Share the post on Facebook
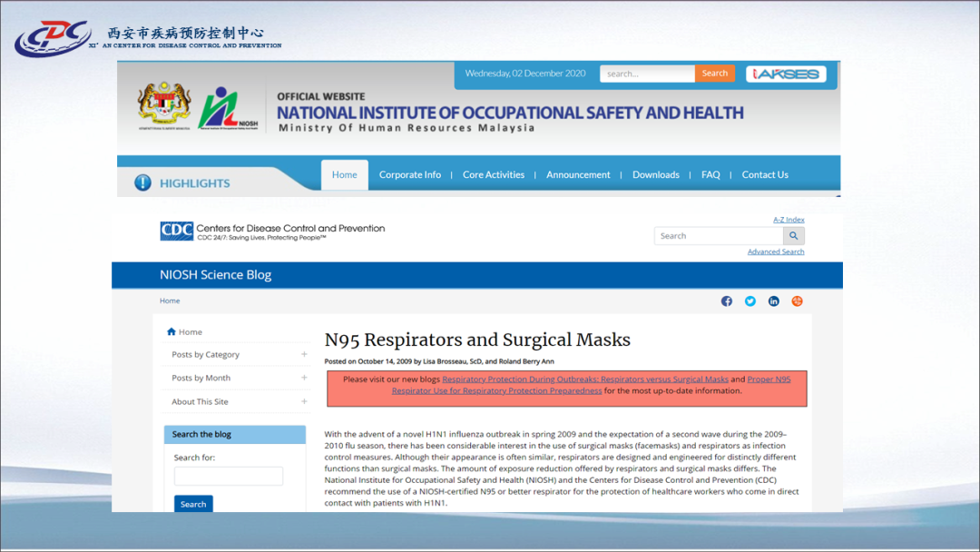The width and height of the screenshot is (980, 552). tap(726, 301)
